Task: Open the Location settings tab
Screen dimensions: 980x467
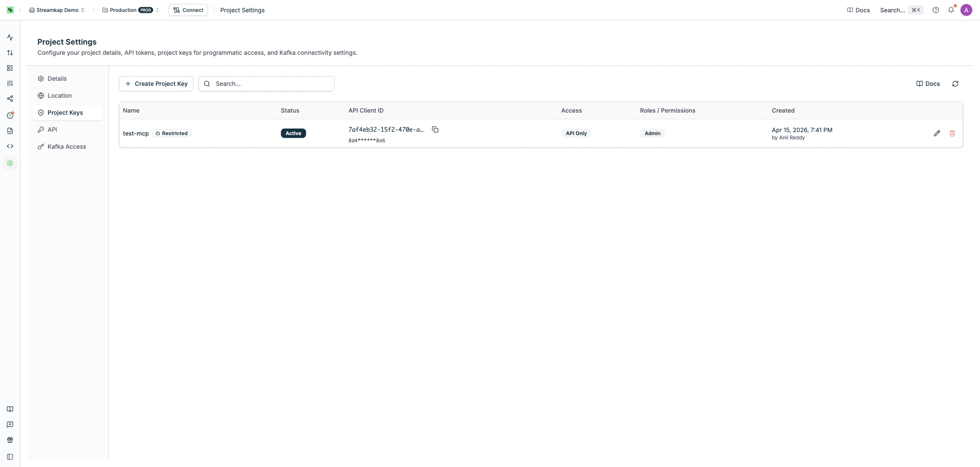Action: 60,95
